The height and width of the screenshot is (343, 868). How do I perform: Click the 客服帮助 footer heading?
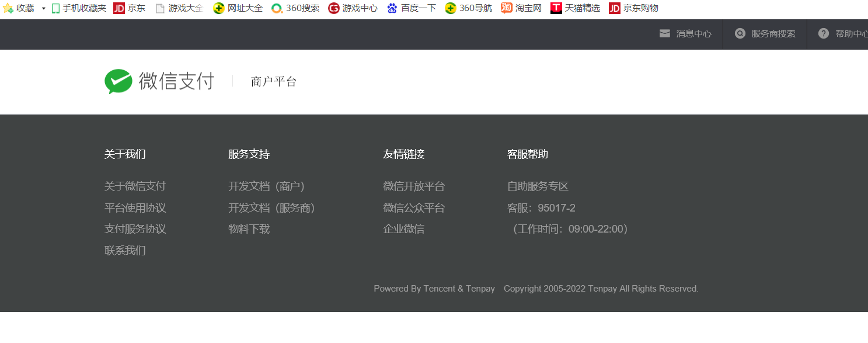tap(528, 154)
